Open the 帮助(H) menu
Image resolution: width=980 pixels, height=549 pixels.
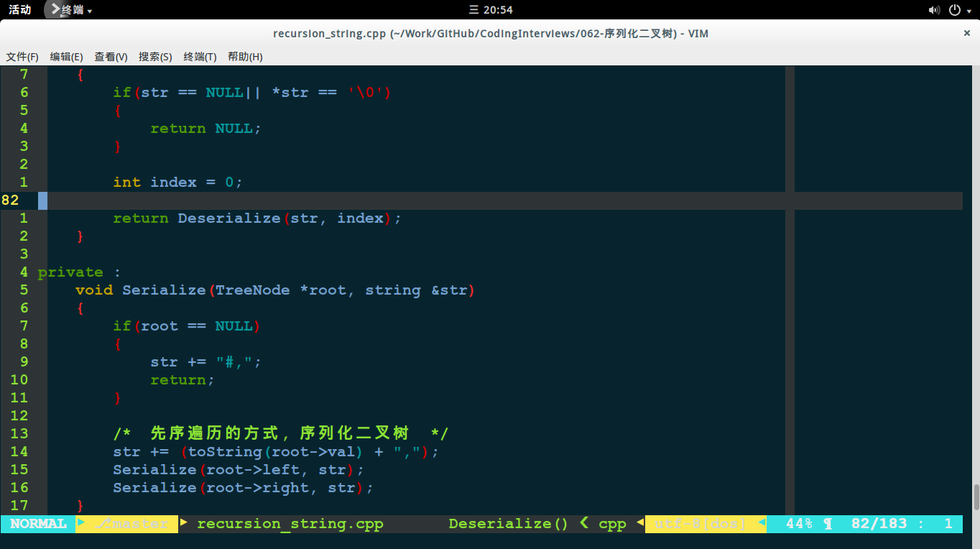245,57
